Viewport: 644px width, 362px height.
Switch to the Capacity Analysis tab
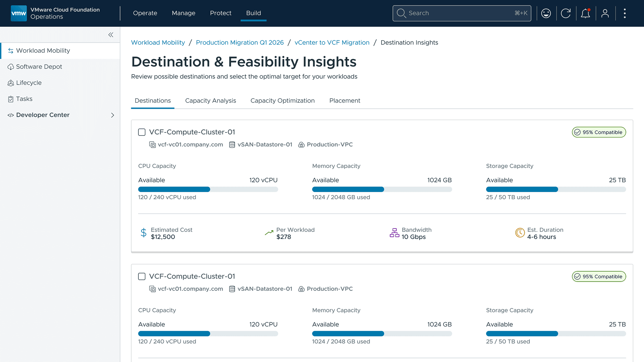pyautogui.click(x=211, y=101)
